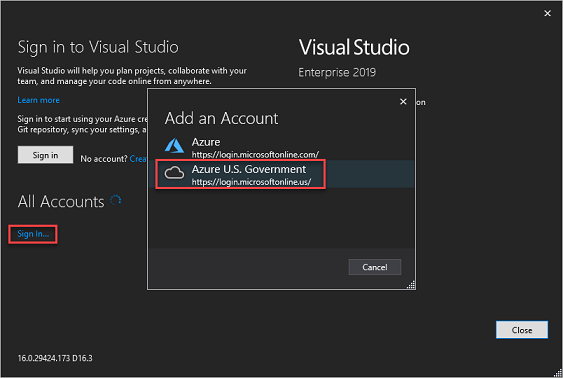Click the blue Azure logo icon
The image size is (563, 378).
pos(174,146)
